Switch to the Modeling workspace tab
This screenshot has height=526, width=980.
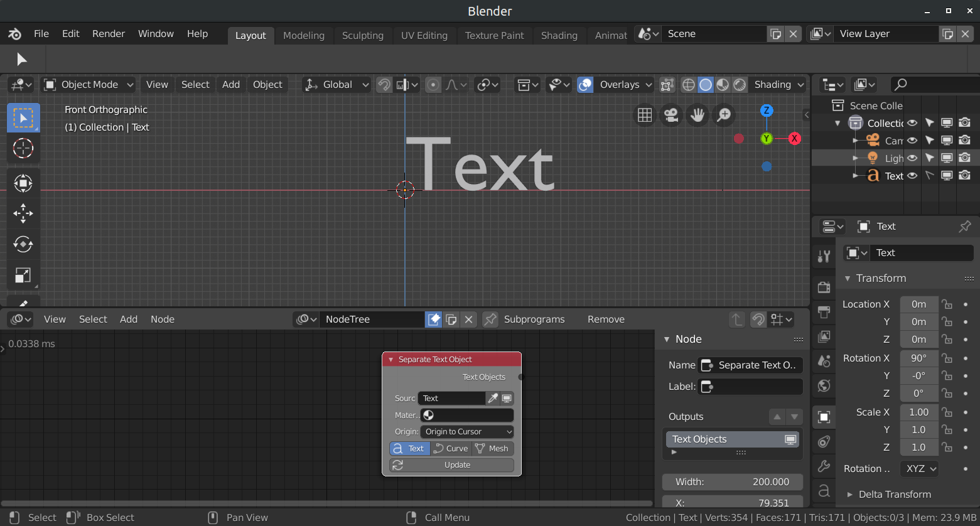tap(304, 36)
